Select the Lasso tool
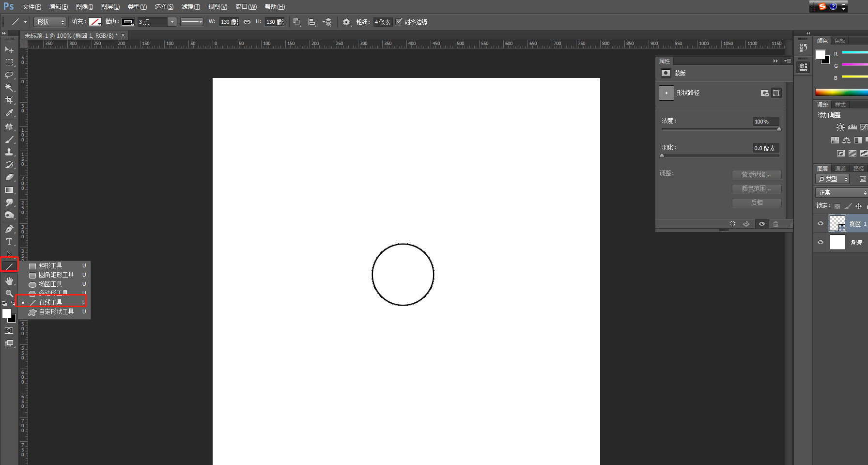Viewport: 868px width, 465px height. coord(9,75)
